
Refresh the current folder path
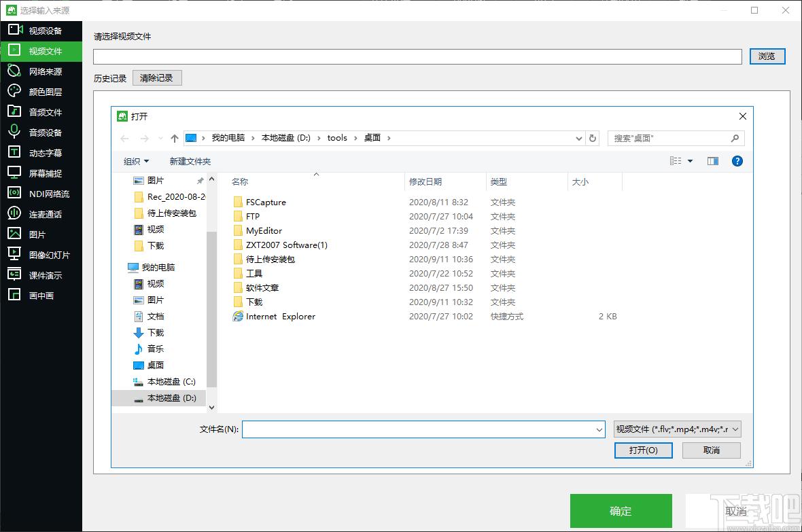[x=593, y=138]
